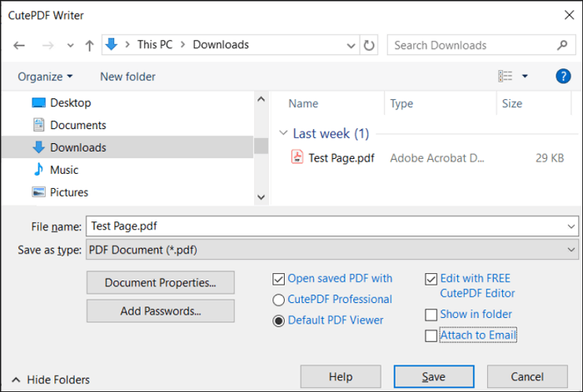
Task: Go up one folder level
Action: click(89, 45)
